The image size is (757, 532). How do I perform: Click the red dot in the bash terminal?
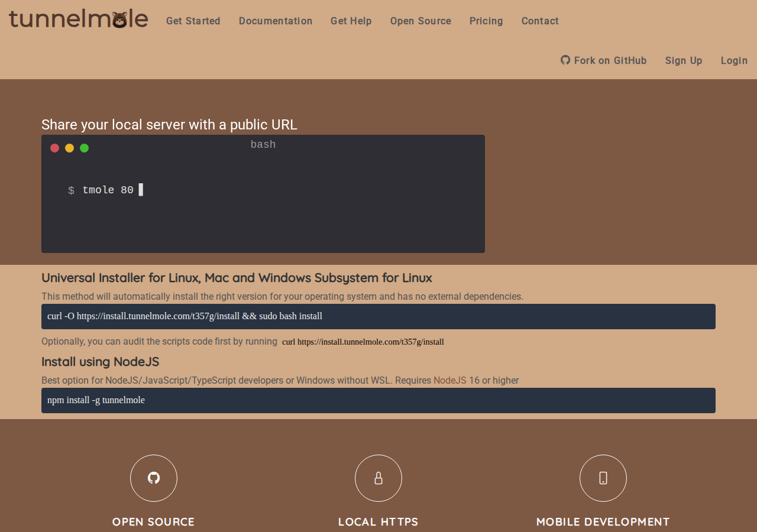(55, 148)
